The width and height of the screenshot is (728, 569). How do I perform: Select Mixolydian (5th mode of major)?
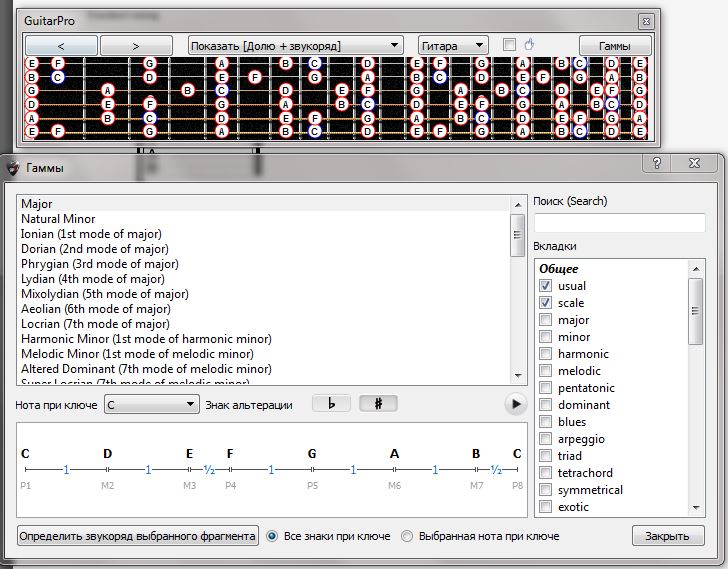[265, 294]
